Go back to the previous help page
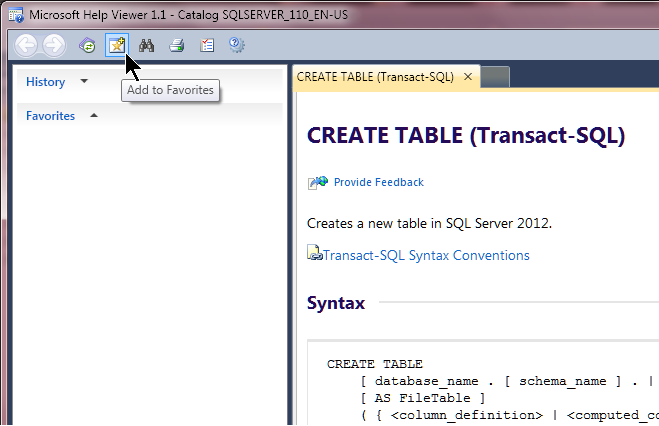This screenshot has width=659, height=426. [x=27, y=45]
